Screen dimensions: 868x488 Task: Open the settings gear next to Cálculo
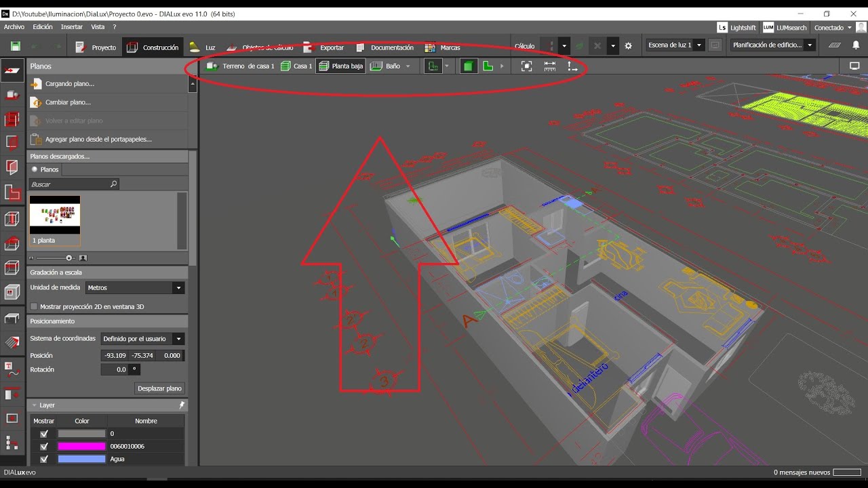629,46
